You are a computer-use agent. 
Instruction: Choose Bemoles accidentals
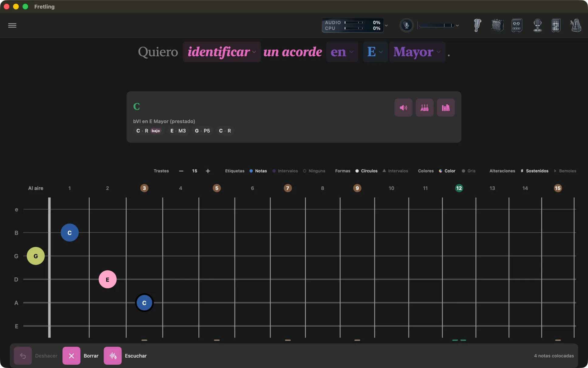pyautogui.click(x=565, y=171)
